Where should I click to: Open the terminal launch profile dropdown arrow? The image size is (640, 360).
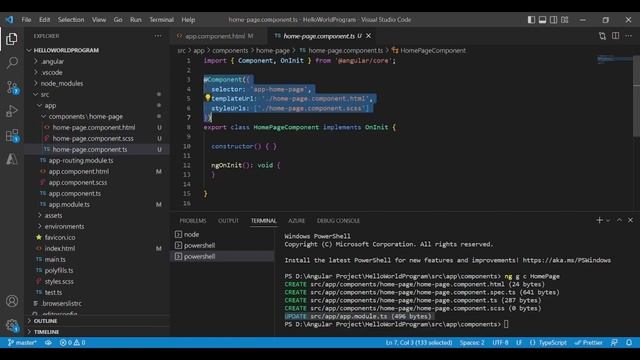coord(608,220)
